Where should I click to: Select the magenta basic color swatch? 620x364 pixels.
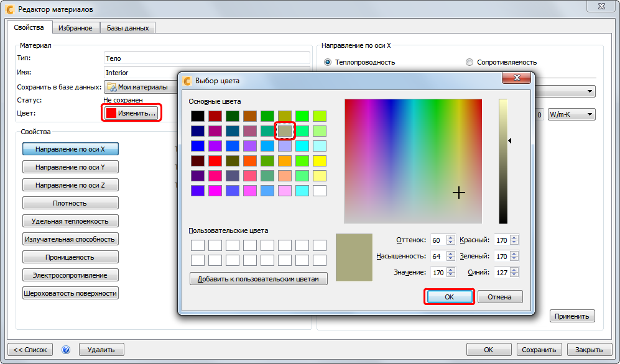point(215,191)
